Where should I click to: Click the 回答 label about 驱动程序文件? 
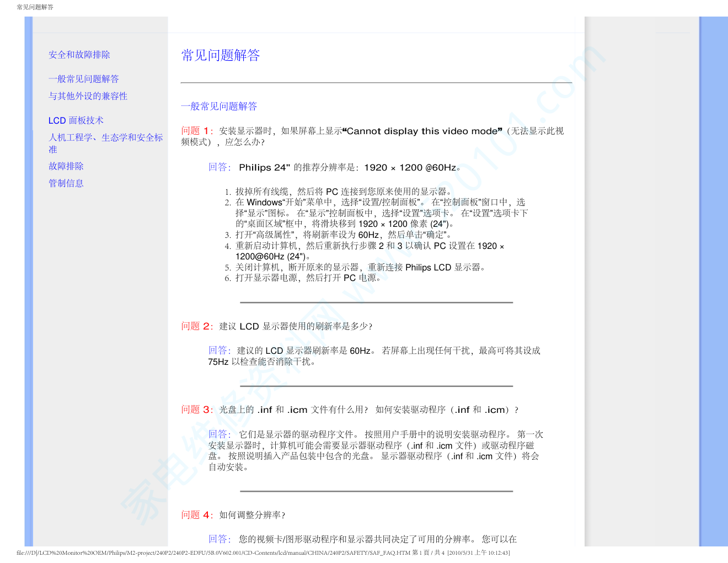coord(220,434)
